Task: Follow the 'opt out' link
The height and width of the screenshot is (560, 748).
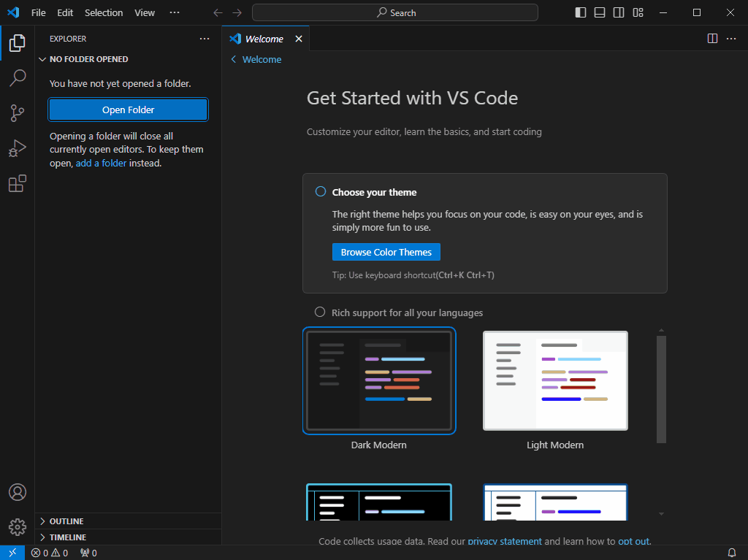Action: [633, 542]
